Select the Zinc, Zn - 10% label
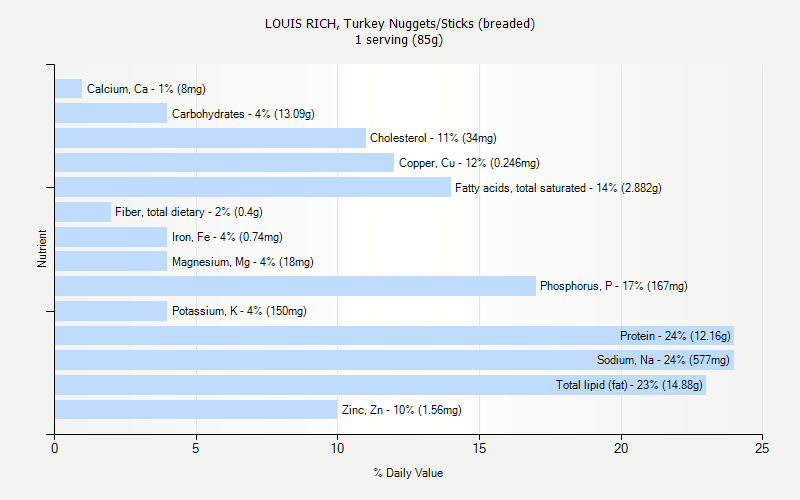 point(402,410)
